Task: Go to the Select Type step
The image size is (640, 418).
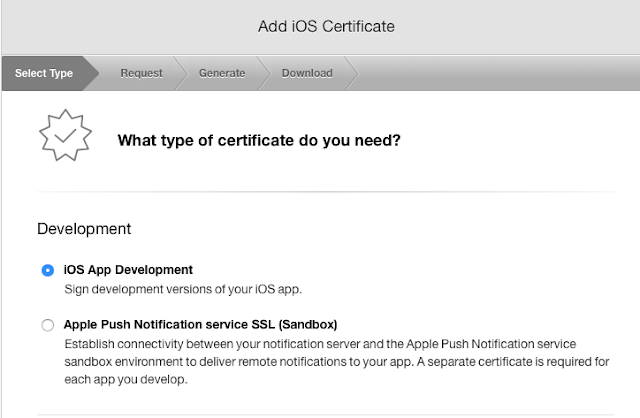Action: 44,73
